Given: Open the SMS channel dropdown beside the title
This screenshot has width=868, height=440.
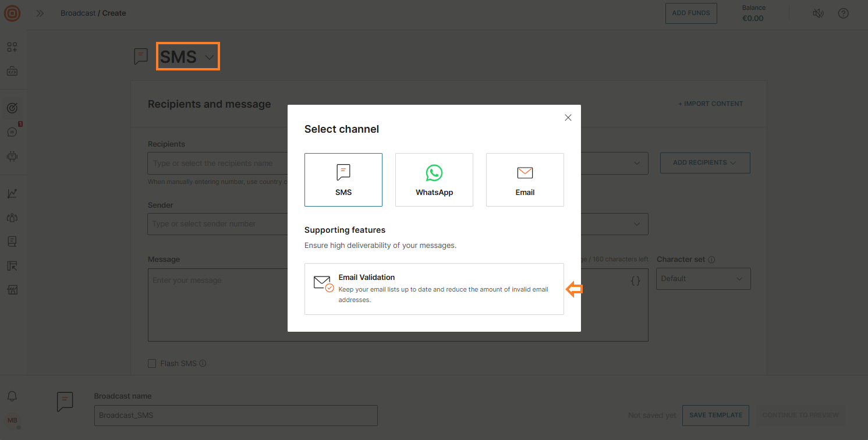Looking at the screenshot, I should [x=210, y=56].
